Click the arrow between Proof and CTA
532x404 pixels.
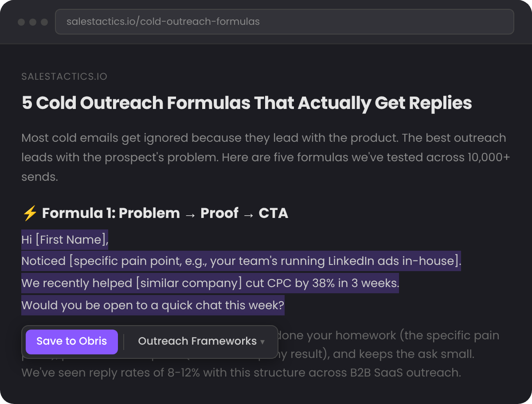point(248,214)
